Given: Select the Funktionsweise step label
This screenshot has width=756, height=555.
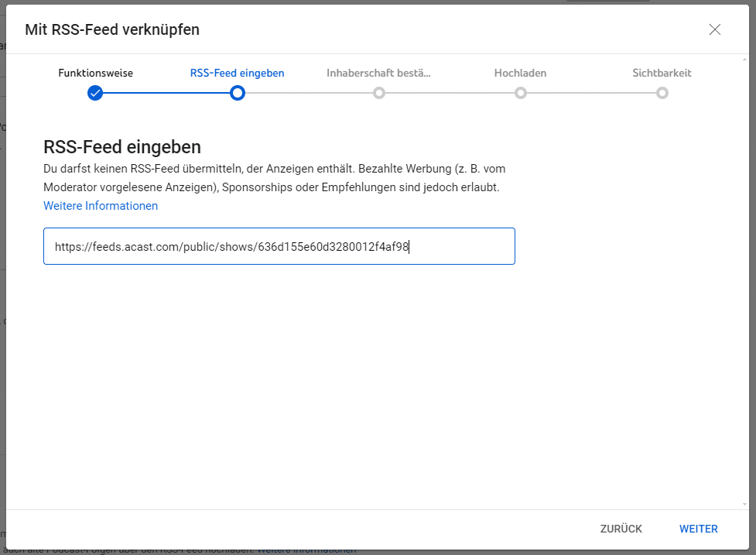Looking at the screenshot, I should pos(95,74).
